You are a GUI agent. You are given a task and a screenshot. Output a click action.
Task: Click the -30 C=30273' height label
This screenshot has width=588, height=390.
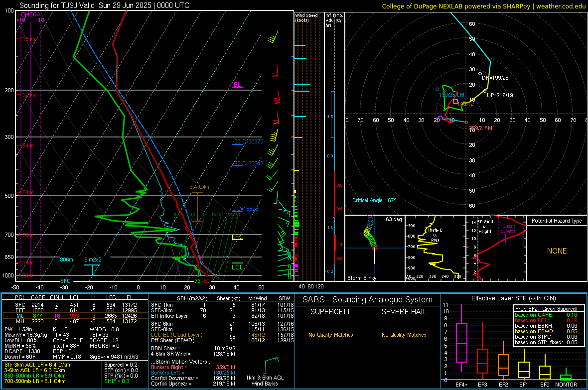click(x=248, y=142)
